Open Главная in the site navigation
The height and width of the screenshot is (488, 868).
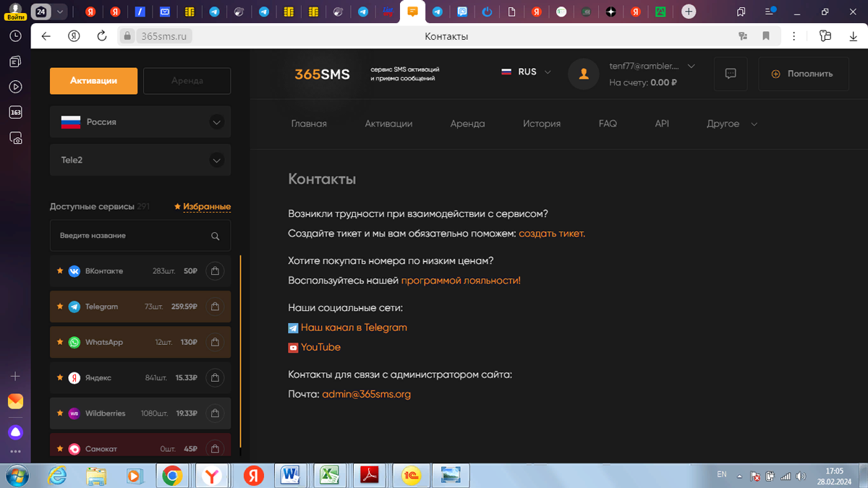click(309, 124)
